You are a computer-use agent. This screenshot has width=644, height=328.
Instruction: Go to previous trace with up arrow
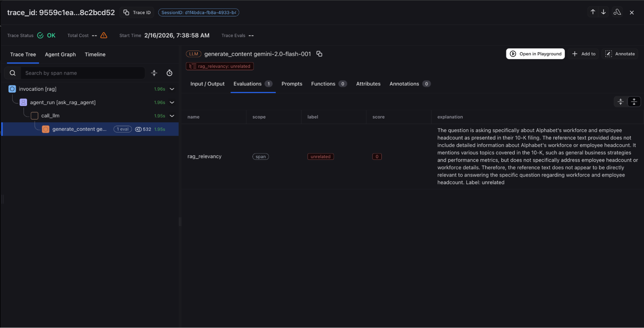pyautogui.click(x=592, y=12)
